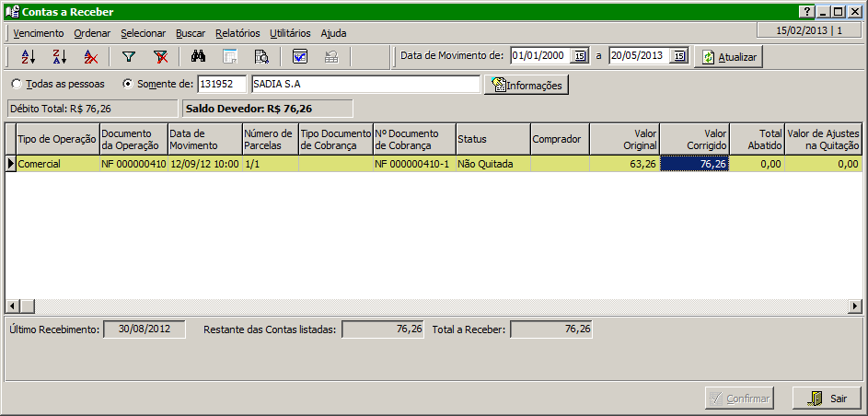Open the Vencimento menu

39,32
